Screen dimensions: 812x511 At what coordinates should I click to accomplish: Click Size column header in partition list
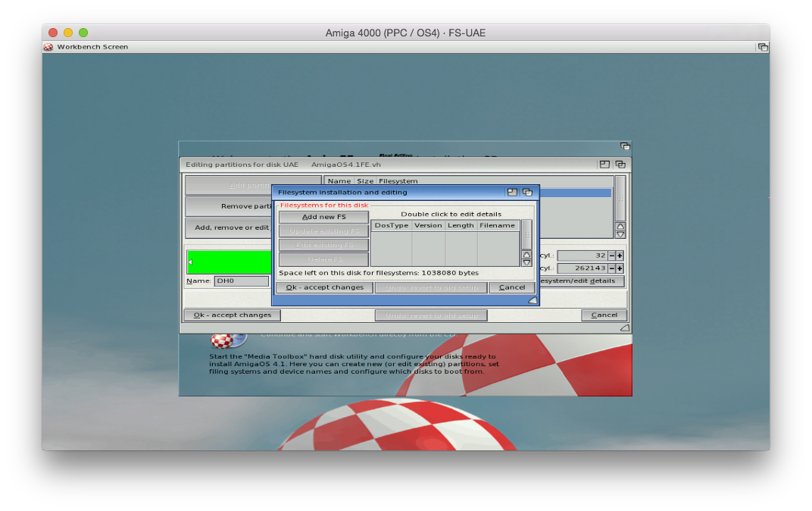[365, 181]
